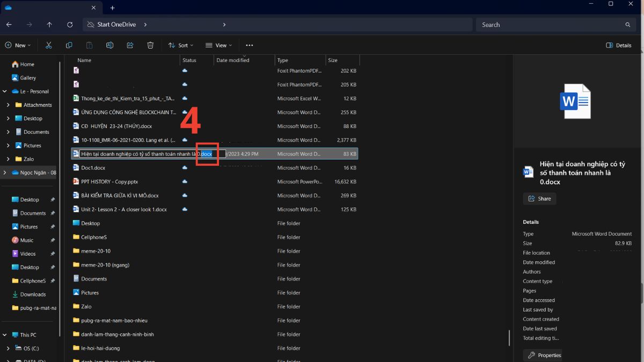Collapse the This PC tree node
This screenshot has height=362, width=644.
coord(5,335)
